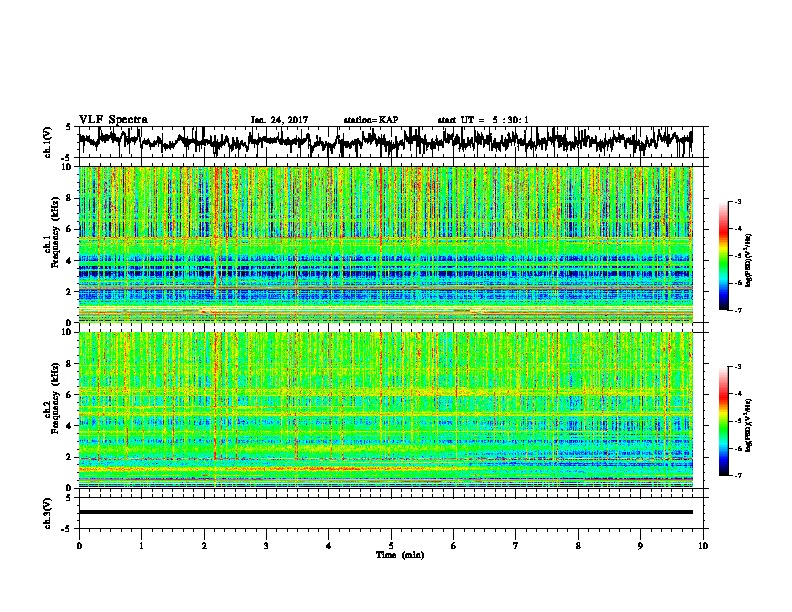Screen dimensions: 792x612
Task: Click inside the ch.2 spectrogram panel
Action: click(385, 410)
